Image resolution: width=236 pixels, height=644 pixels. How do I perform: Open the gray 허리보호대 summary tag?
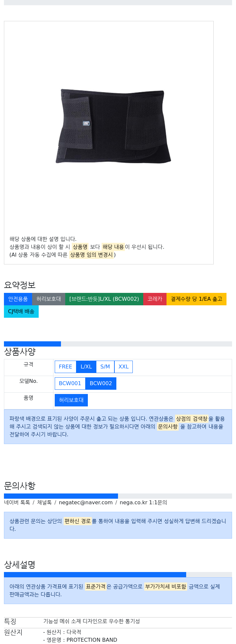tap(49, 299)
